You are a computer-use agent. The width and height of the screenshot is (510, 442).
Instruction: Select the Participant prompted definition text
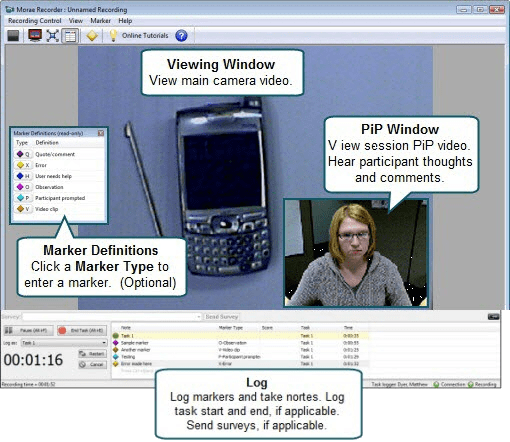60,198
